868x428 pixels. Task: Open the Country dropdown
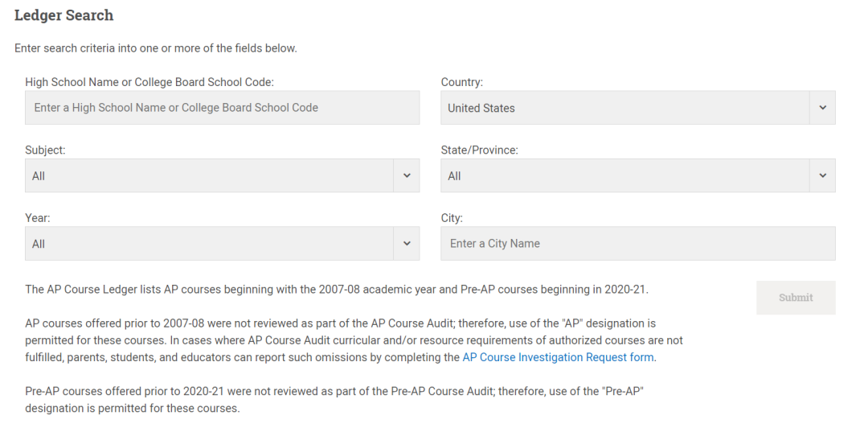[x=637, y=108]
